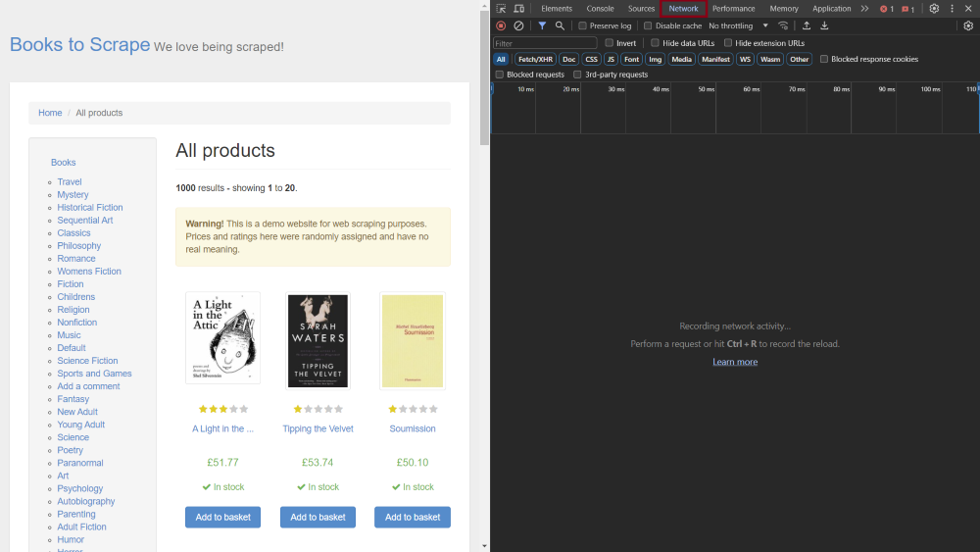Toggle the network filter funnel icon
This screenshot has height=552, width=980.
[x=542, y=25]
